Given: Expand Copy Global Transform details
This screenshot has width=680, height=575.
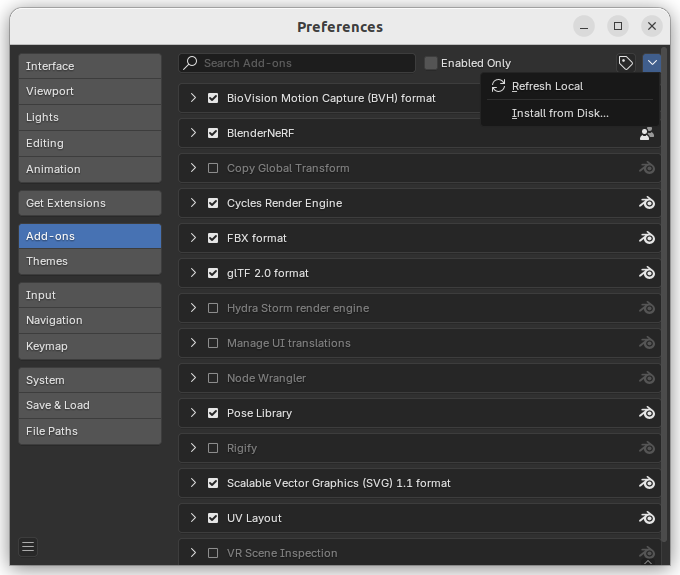Looking at the screenshot, I should [x=193, y=168].
